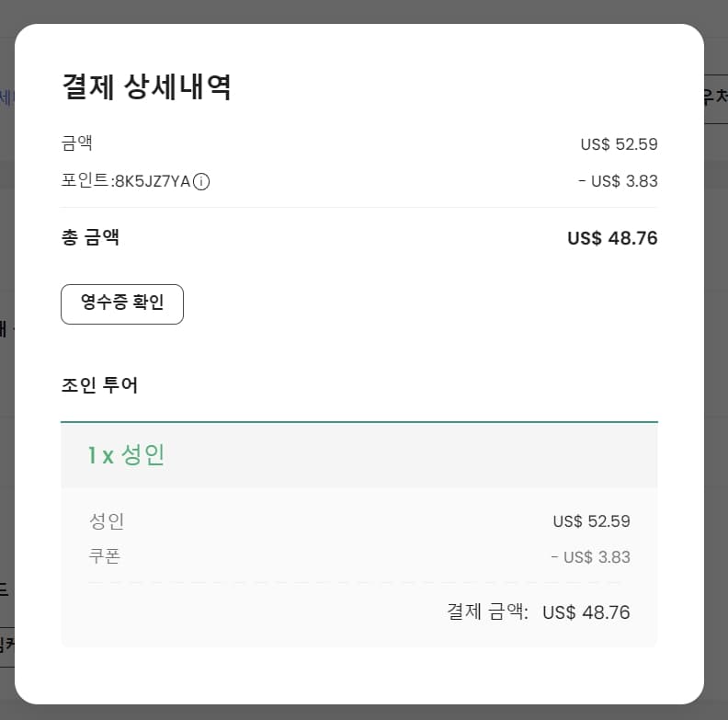728x720 pixels.
Task: Click the partially hidden button at top right
Action: [715, 98]
